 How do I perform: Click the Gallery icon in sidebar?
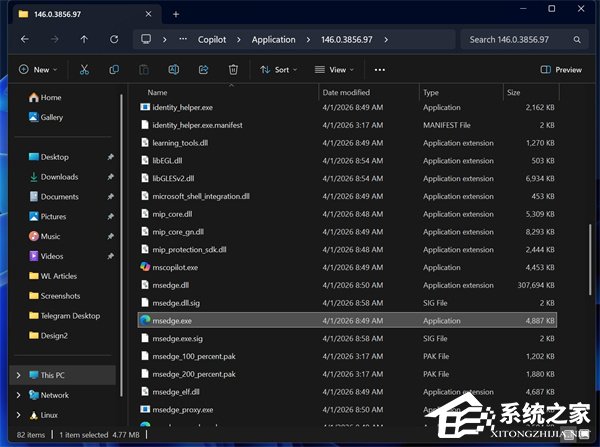click(34, 117)
